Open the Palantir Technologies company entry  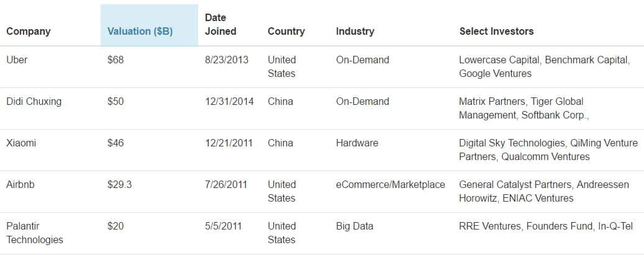tap(35, 233)
